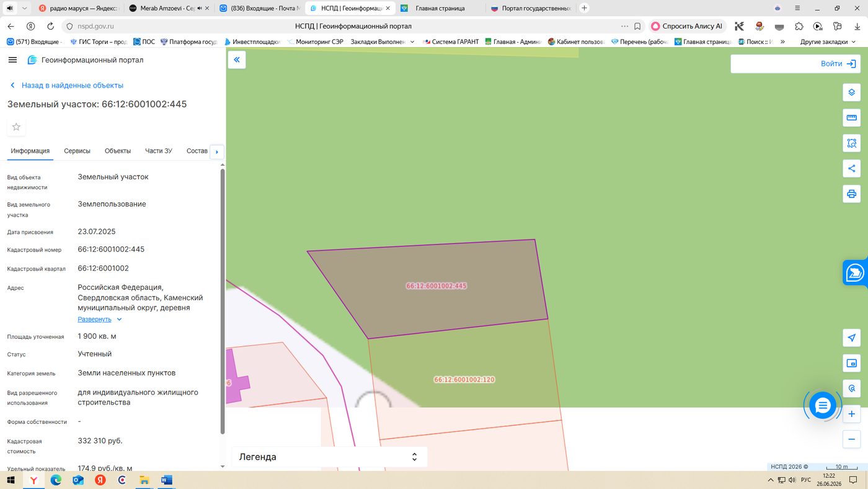The image size is (868, 489).
Task: Share the map via share icon
Action: coord(851,168)
